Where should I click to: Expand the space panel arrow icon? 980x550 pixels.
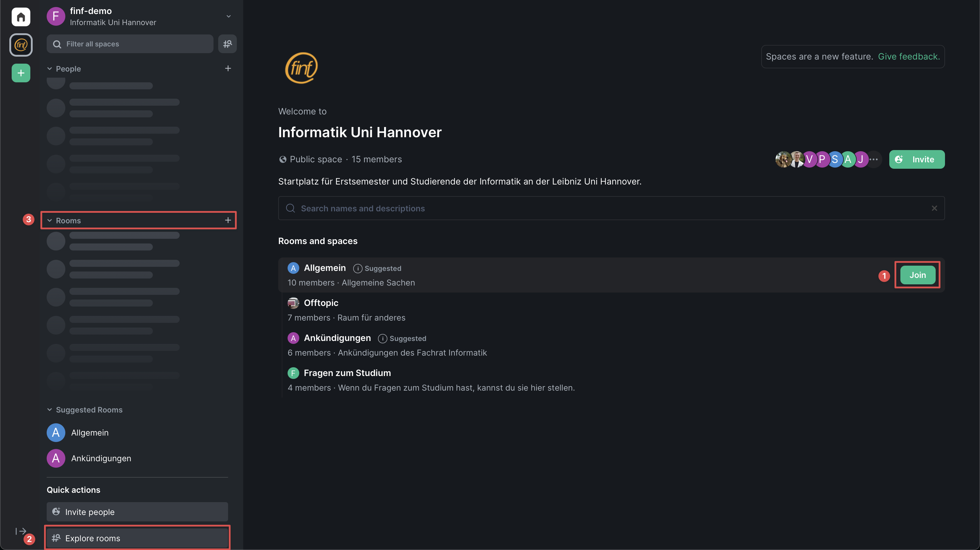coord(21,531)
